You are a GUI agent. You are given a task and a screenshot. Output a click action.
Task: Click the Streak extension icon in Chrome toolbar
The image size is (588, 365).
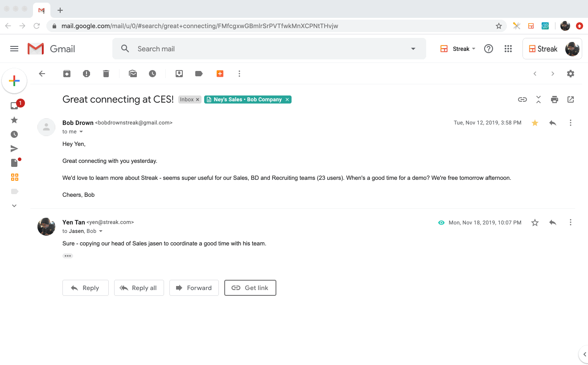click(531, 26)
